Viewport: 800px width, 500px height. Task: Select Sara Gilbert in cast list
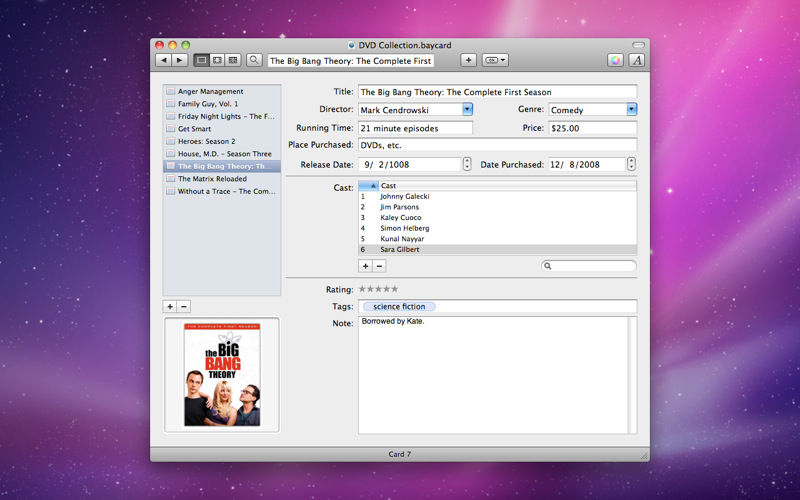pos(497,249)
